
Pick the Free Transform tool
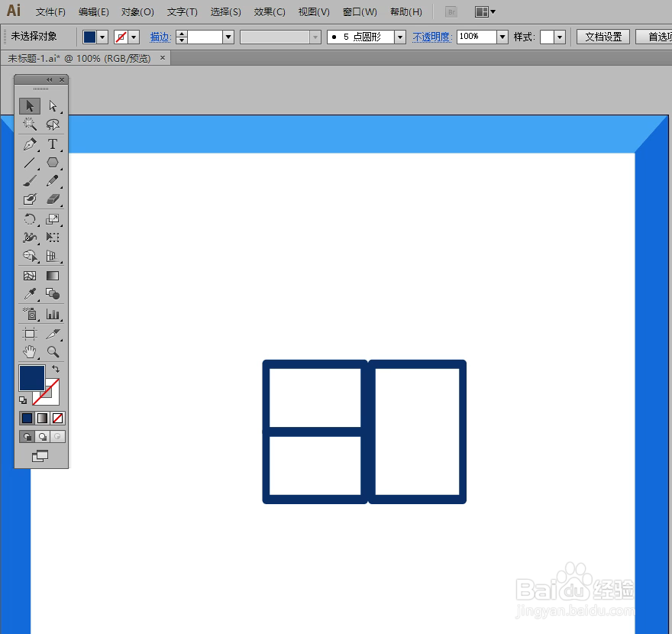53,238
